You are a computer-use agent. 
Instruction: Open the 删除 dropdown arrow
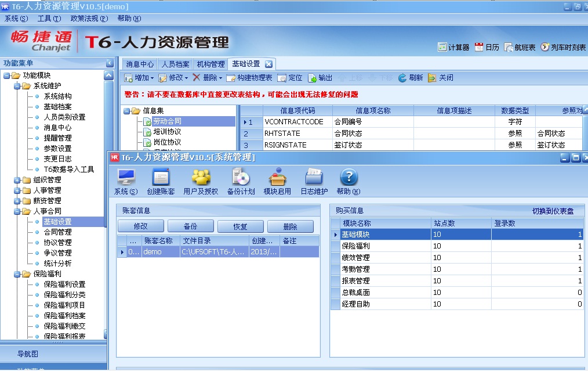(x=220, y=78)
